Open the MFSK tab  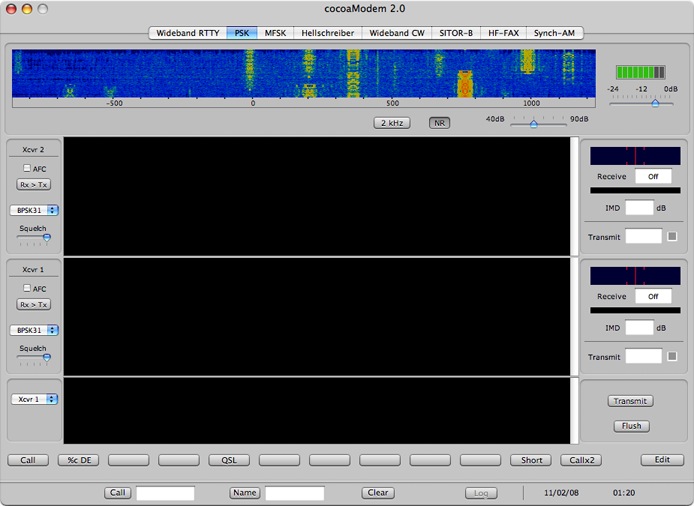[275, 33]
